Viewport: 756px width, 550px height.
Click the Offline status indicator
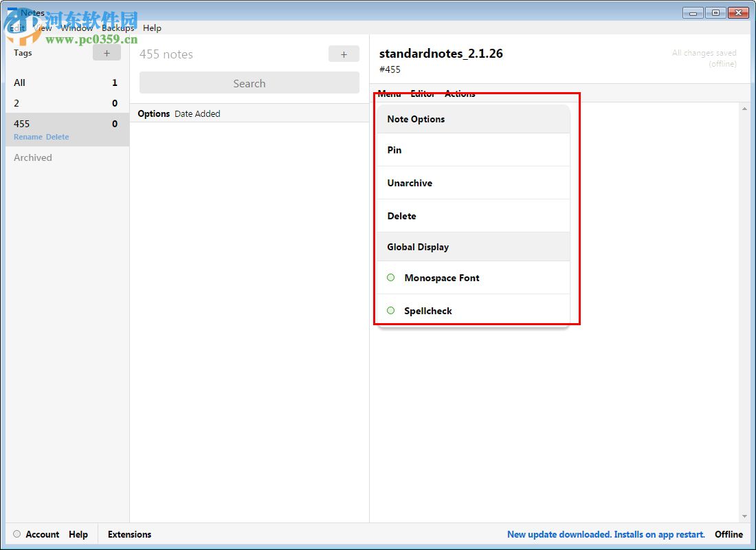tap(729, 534)
